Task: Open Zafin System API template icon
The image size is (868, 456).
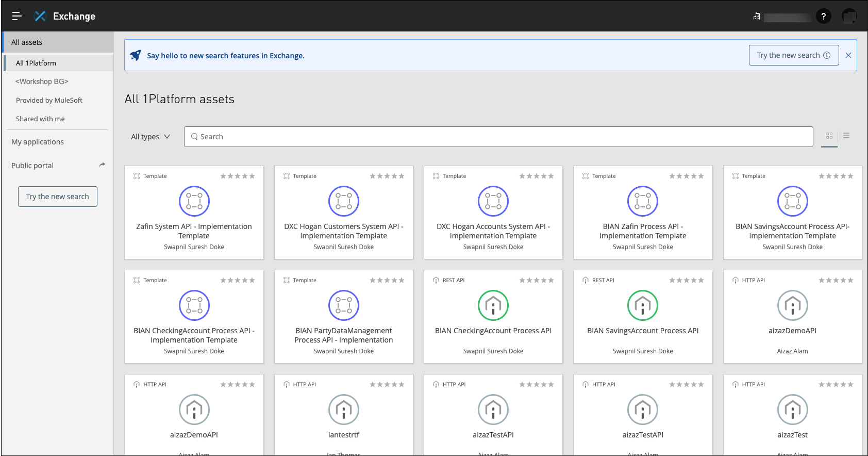Action: [194, 201]
